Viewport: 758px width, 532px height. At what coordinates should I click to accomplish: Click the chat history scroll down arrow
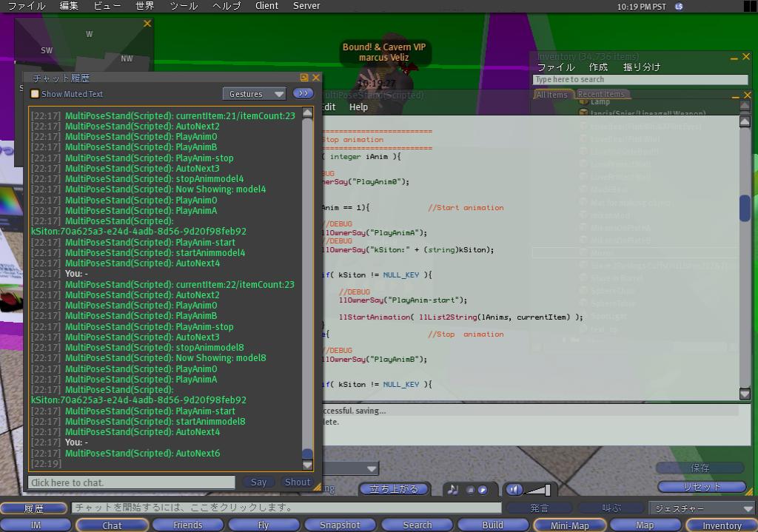pyautogui.click(x=307, y=465)
